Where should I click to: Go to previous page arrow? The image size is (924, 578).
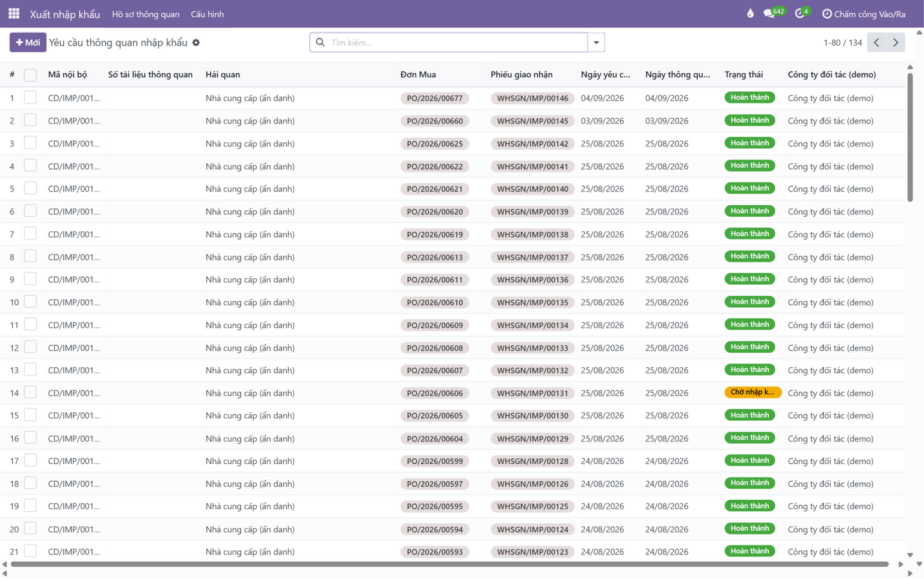(876, 43)
